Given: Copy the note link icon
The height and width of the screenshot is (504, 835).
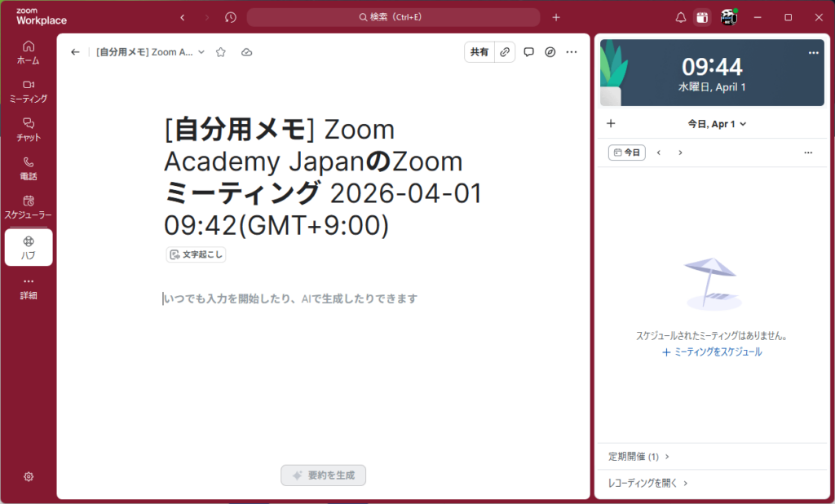Looking at the screenshot, I should (x=505, y=52).
